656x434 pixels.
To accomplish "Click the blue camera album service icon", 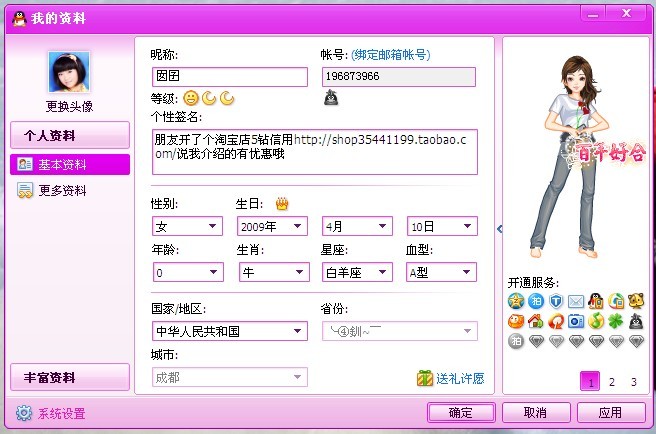I will pyautogui.click(x=576, y=321).
